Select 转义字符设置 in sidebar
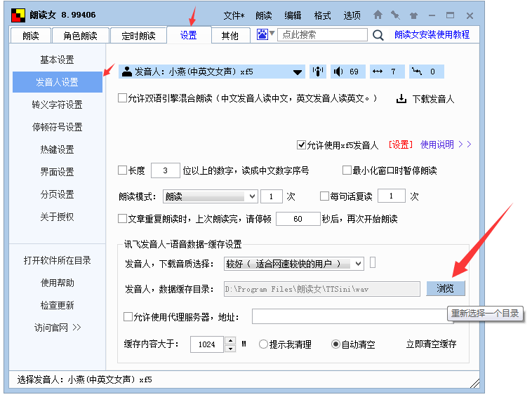 pos(57,105)
